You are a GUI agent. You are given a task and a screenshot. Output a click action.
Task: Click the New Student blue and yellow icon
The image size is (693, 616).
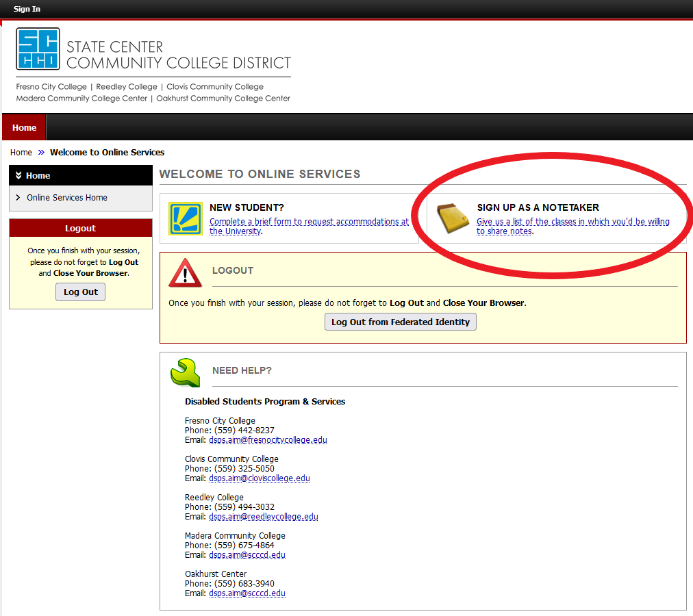click(x=186, y=218)
